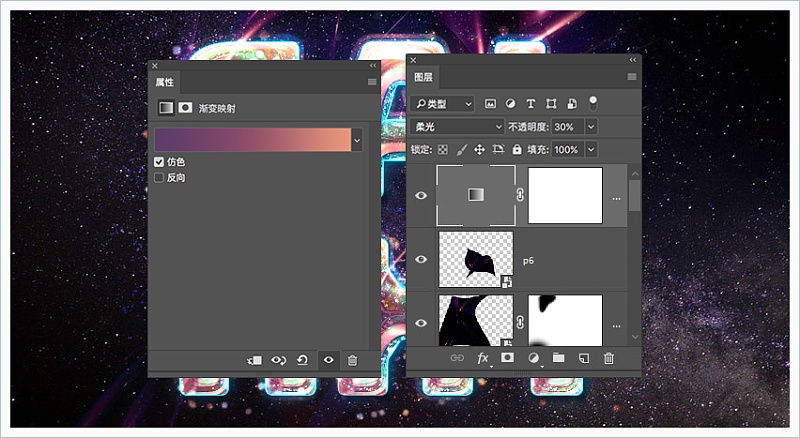
Task: Filter layers by type text (T) icon
Action: (530, 103)
